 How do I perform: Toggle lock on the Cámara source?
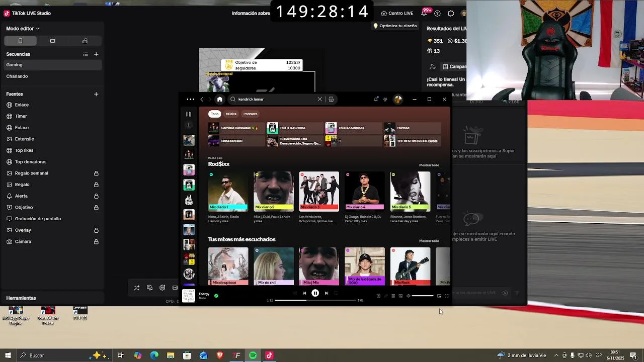click(96, 242)
